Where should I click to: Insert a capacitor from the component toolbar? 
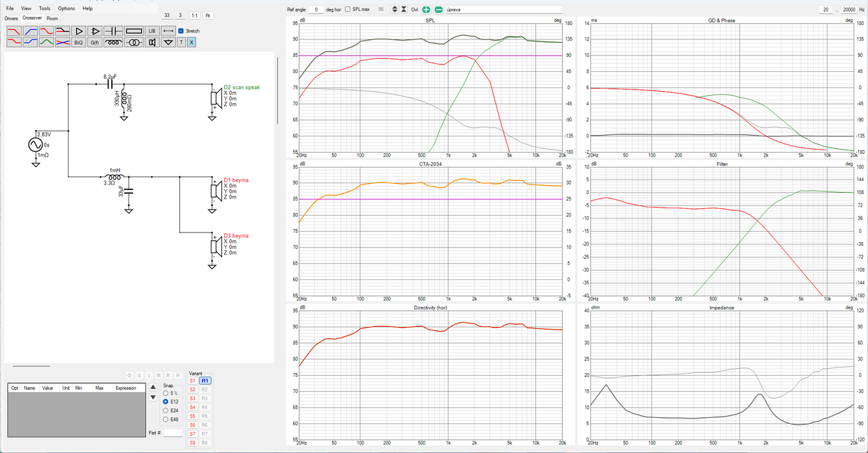point(113,31)
